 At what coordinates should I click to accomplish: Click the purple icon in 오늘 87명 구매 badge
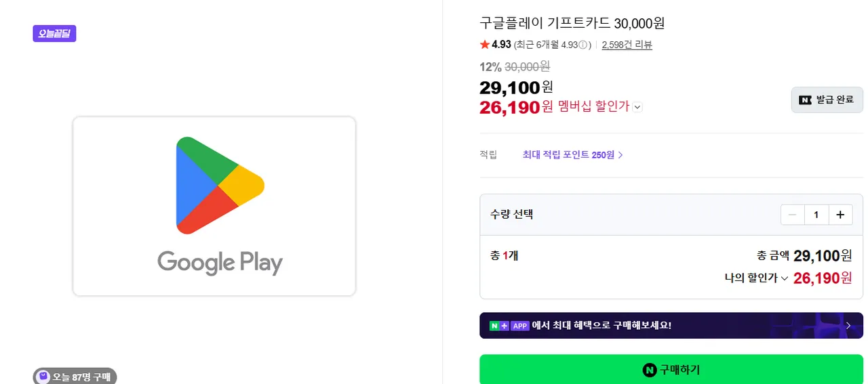(43, 377)
